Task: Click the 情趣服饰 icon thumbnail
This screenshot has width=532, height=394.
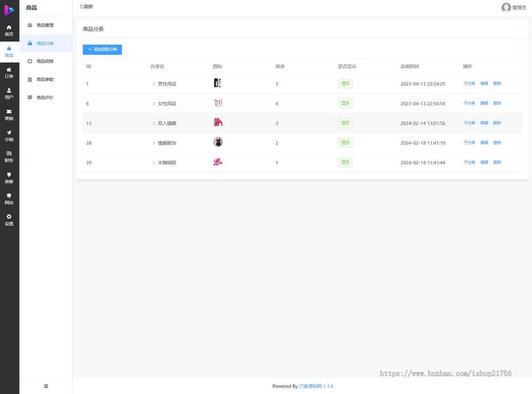Action: click(218, 142)
